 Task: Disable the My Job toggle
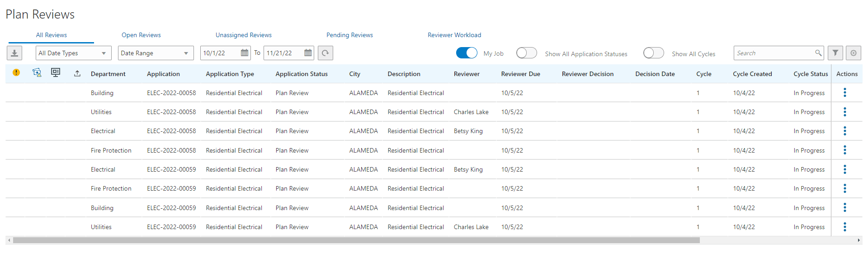pyautogui.click(x=467, y=53)
